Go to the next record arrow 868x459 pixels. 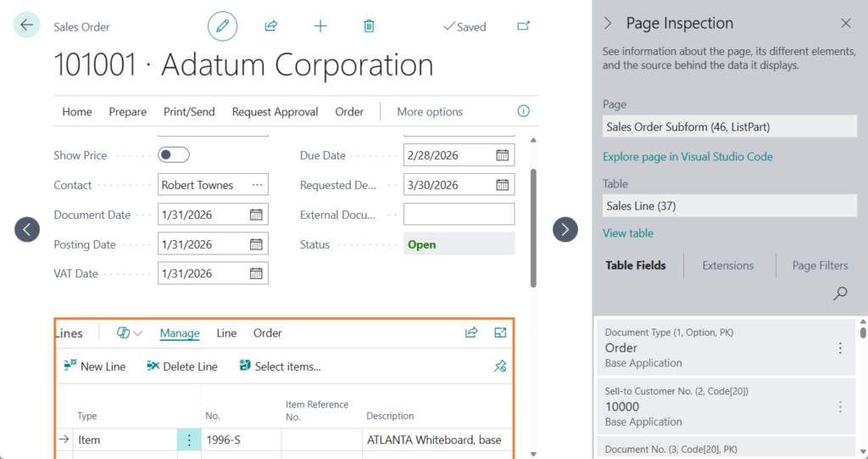tap(565, 229)
